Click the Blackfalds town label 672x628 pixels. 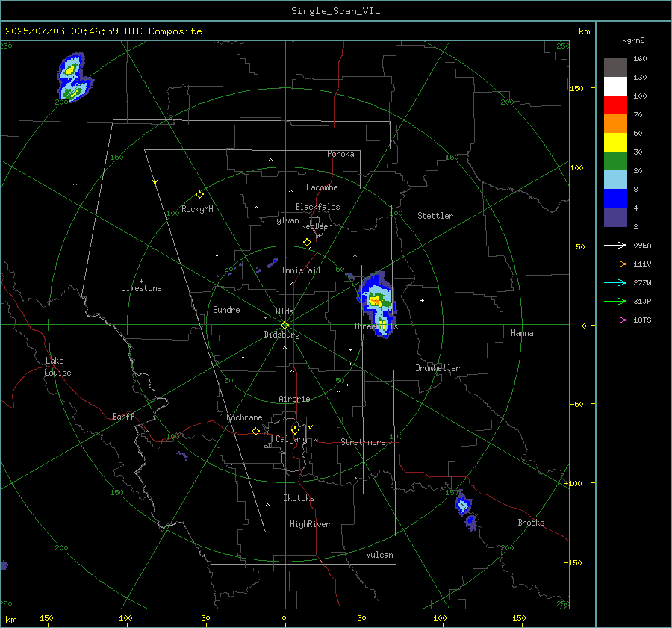coord(317,207)
